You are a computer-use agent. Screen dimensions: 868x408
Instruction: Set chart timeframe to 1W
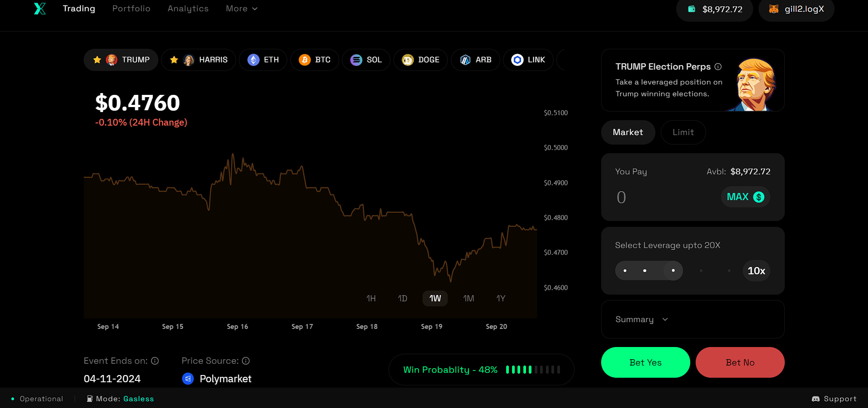coord(435,298)
